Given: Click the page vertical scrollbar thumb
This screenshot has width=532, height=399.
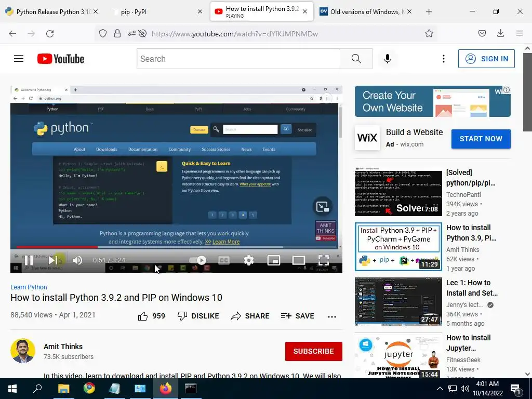Looking at the screenshot, I should point(527,91).
